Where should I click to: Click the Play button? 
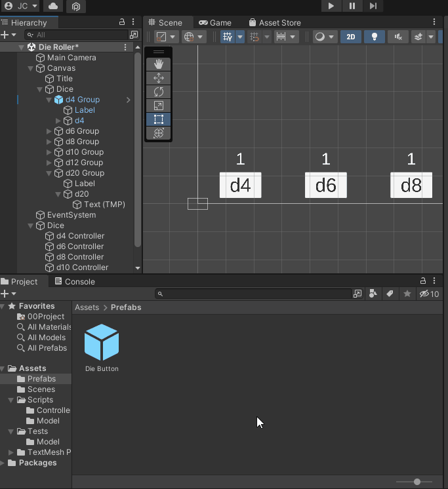tap(331, 6)
